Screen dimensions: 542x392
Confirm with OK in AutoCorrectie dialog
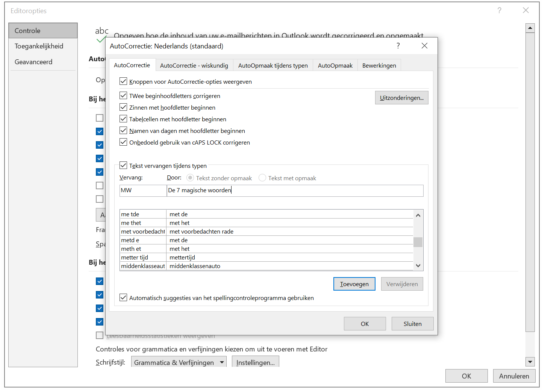[x=365, y=324]
